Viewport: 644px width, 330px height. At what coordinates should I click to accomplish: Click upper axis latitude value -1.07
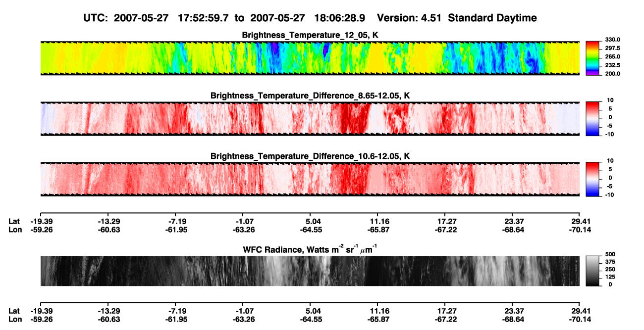click(x=243, y=221)
